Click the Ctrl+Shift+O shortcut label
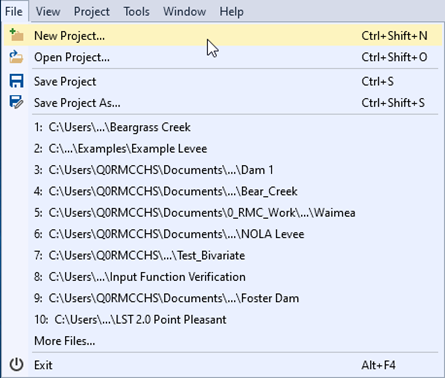This screenshot has height=378, width=445. 394,57
